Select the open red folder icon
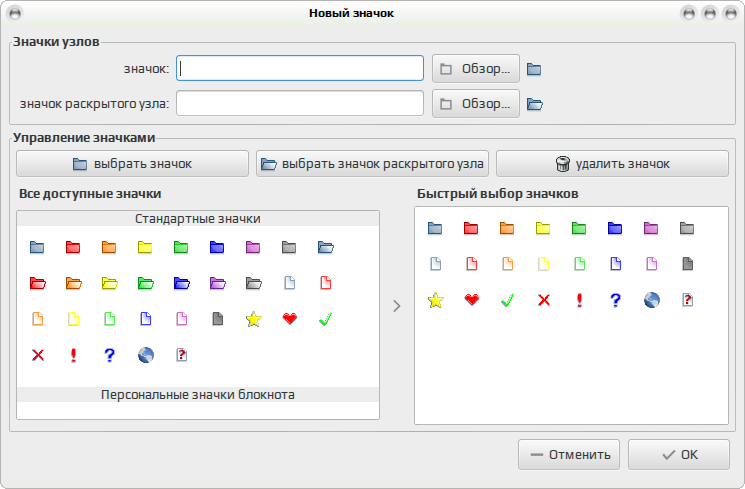Viewport: 745px width, 489px height. (x=38, y=283)
